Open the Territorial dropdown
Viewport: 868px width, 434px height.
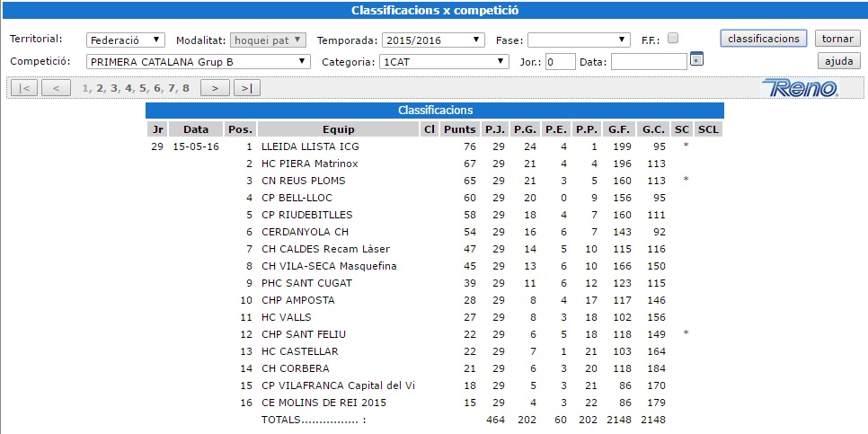click(x=126, y=40)
